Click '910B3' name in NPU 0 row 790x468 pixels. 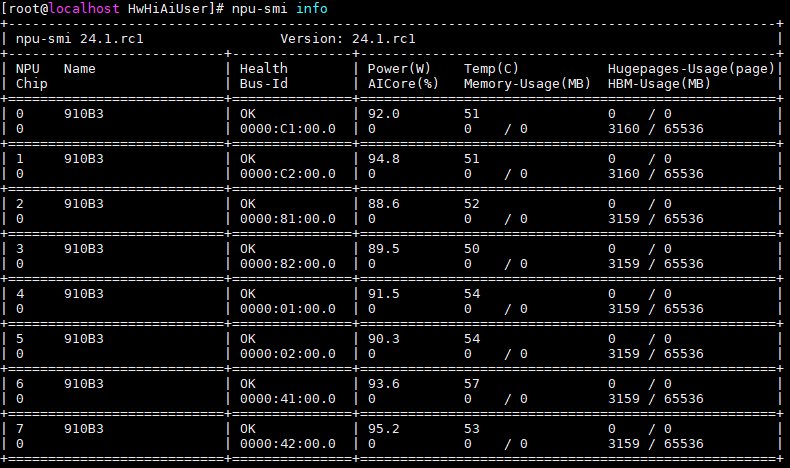pos(84,114)
